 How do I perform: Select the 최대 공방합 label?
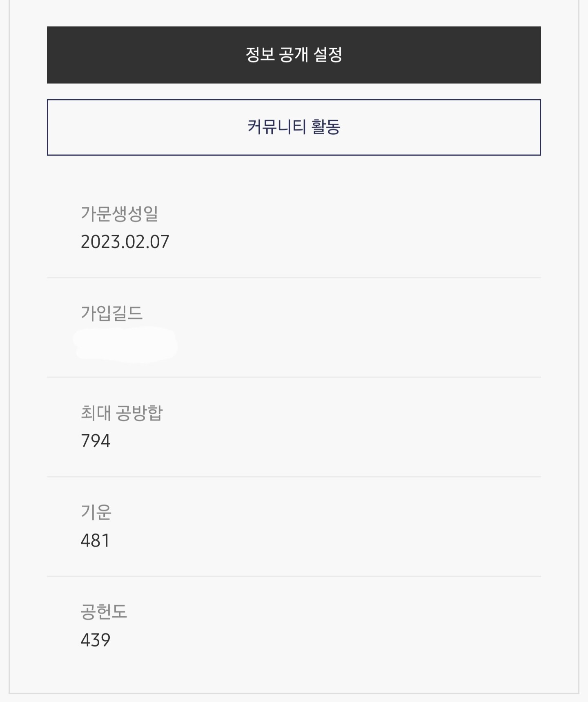pyautogui.click(x=122, y=413)
